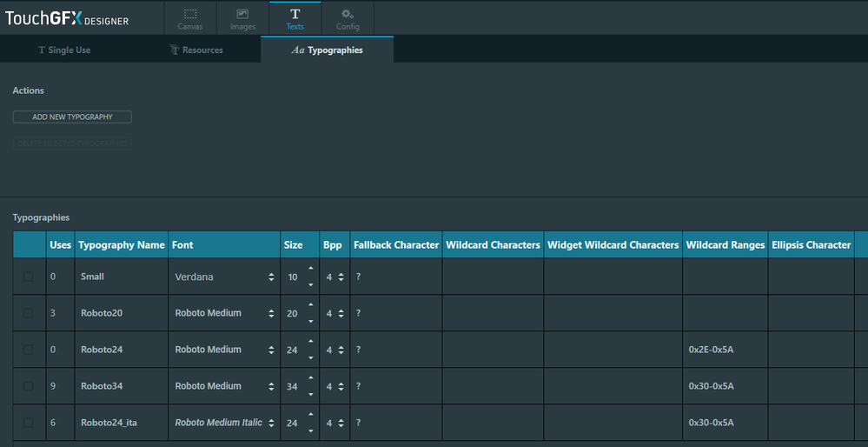Viewport: 868px width, 447px height.
Task: Click the TouchGFX Designer logo
Action: coord(67,19)
